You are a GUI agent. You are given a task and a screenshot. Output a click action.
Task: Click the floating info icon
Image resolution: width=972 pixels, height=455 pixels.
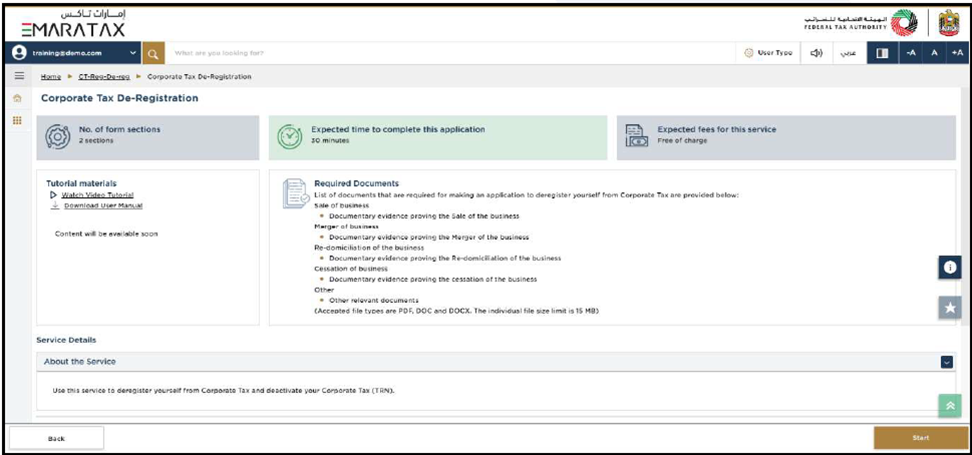[949, 268]
